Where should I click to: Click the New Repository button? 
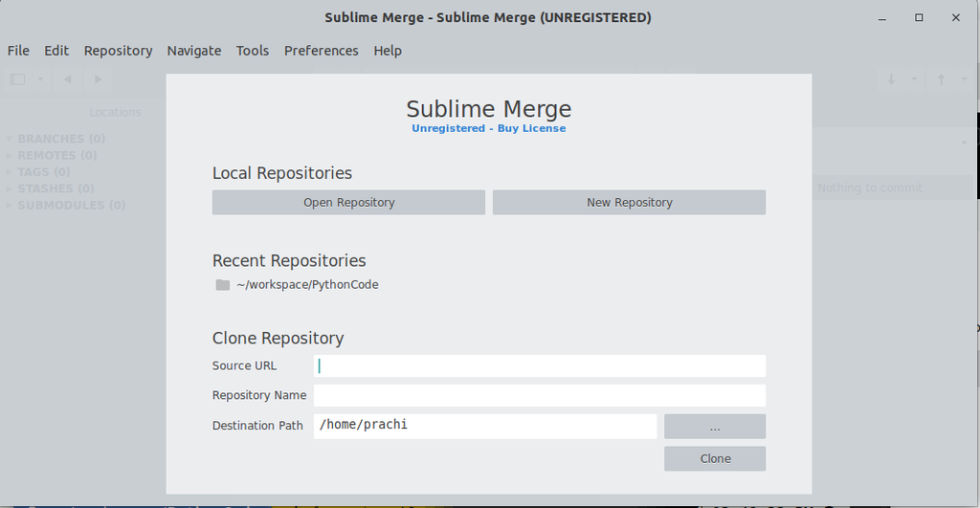click(629, 203)
